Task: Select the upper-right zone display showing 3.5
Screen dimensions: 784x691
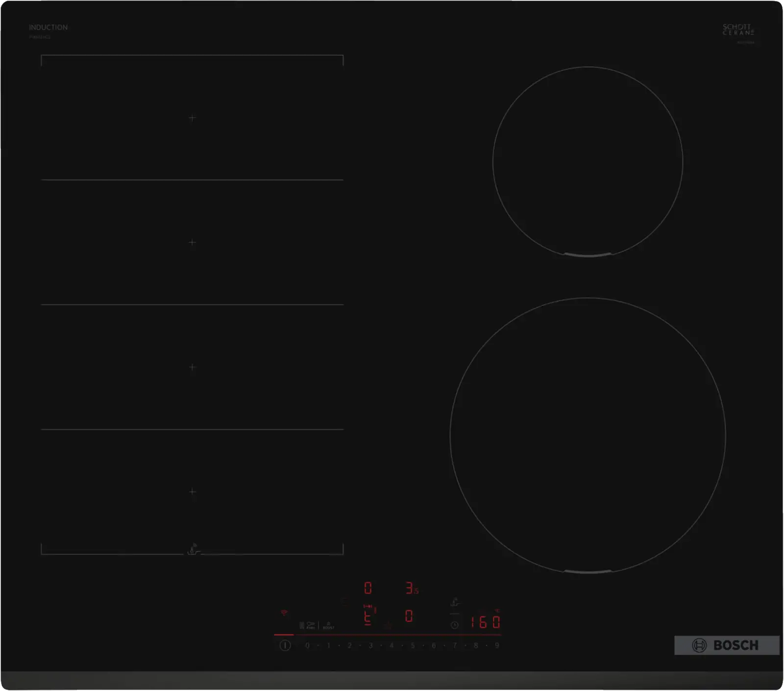Action: (x=412, y=588)
